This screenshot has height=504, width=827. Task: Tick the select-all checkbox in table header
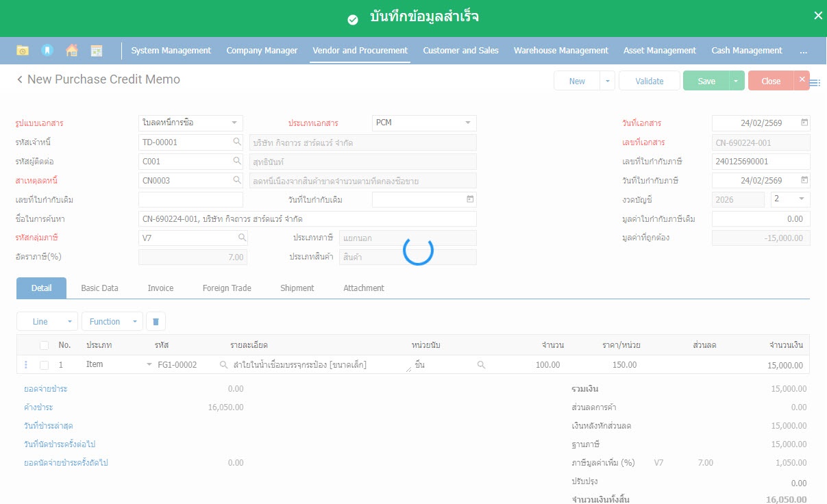(x=45, y=345)
